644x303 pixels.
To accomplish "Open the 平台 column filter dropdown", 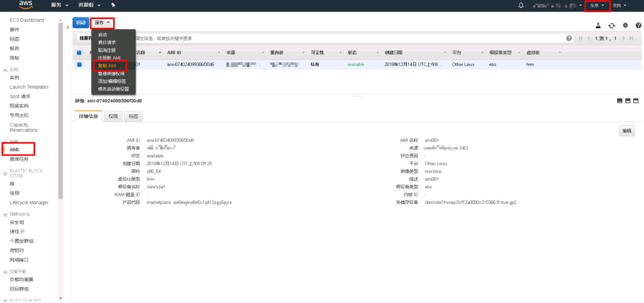I will pos(483,52).
